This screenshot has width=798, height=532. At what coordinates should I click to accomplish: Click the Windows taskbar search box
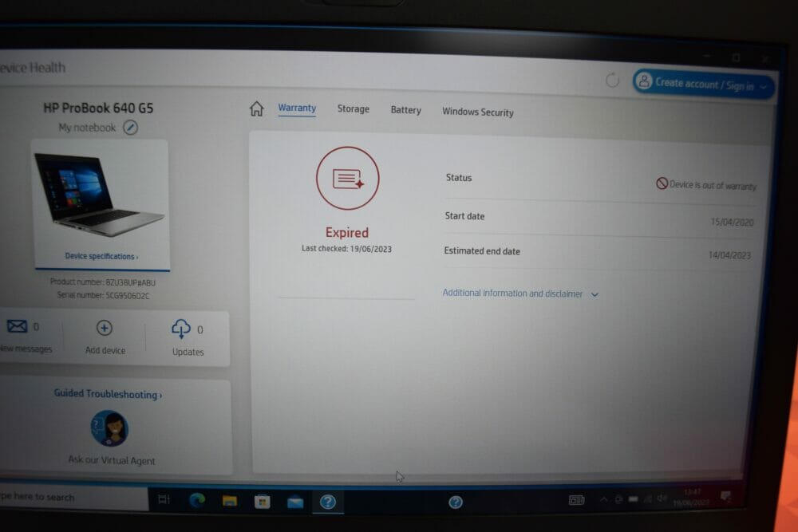point(73,497)
